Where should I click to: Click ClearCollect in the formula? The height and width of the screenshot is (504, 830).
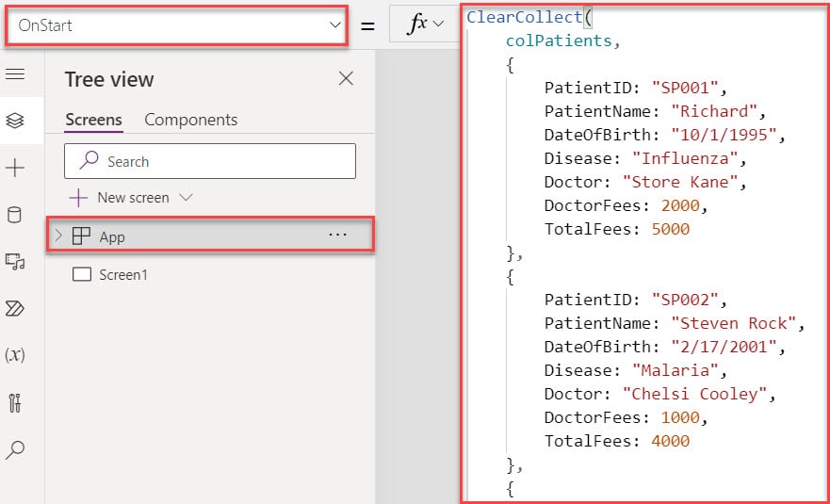(x=524, y=17)
